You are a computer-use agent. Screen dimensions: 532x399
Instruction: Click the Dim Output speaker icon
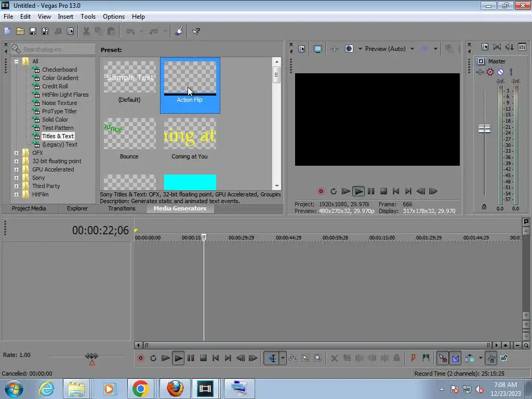509,47
